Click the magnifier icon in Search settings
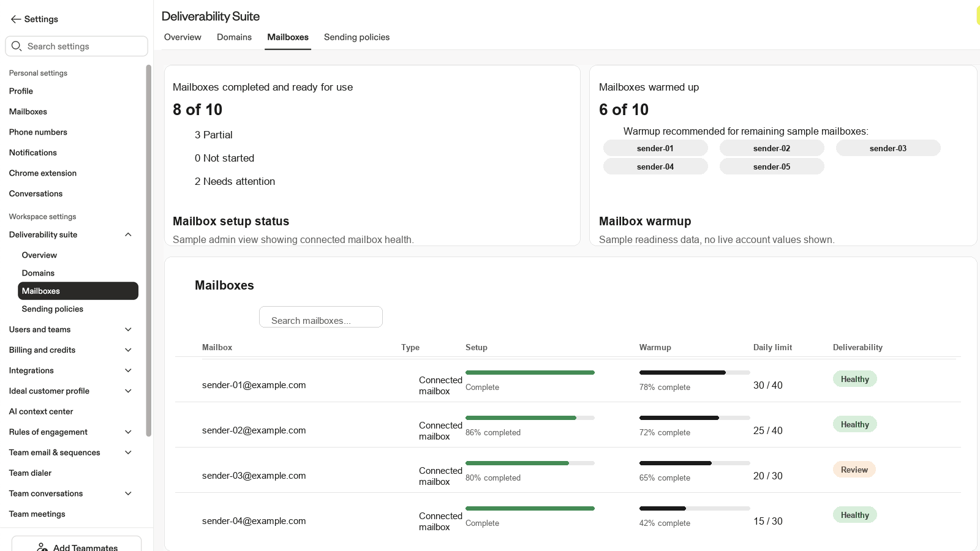Image resolution: width=980 pixels, height=551 pixels. pyautogui.click(x=17, y=46)
